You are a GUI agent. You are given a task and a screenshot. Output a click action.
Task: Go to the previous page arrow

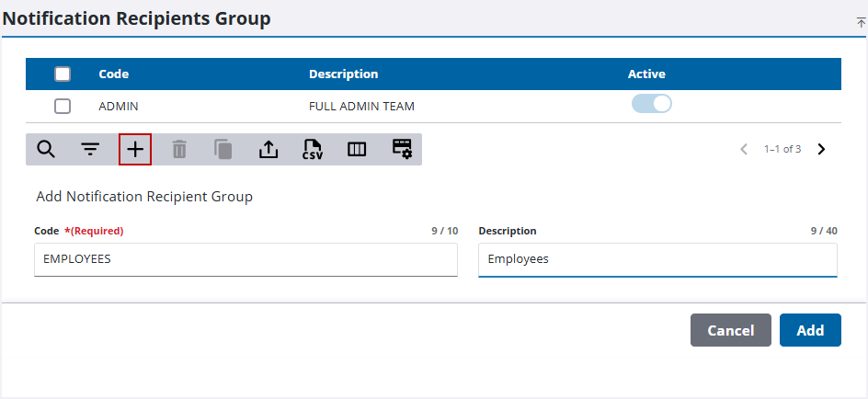(x=744, y=149)
